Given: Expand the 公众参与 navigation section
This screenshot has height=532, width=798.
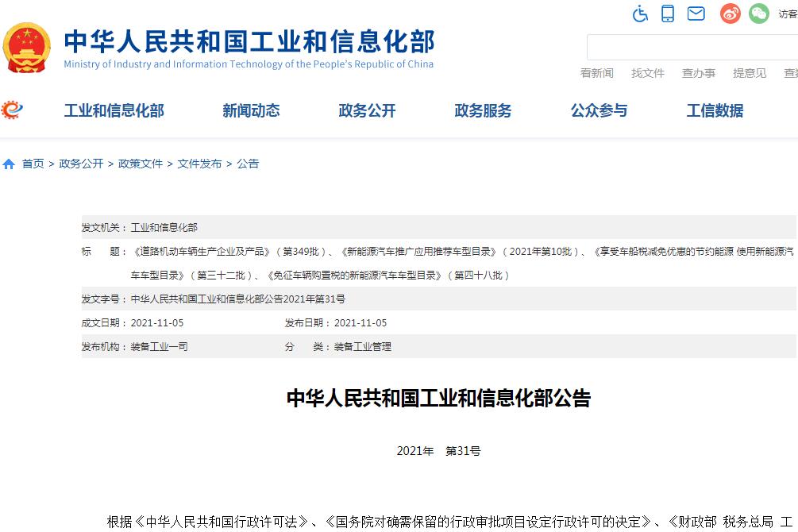Looking at the screenshot, I should click(x=598, y=110).
